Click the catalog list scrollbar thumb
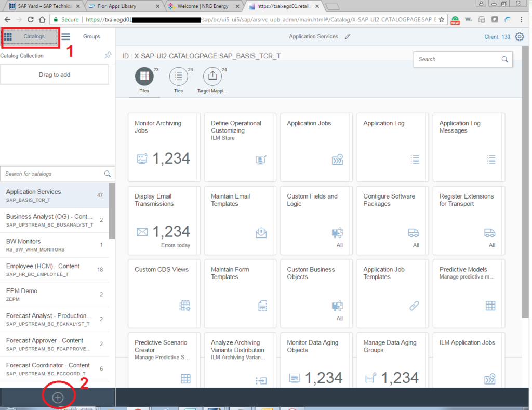Screen dimensions: 532x410 pyautogui.click(x=112, y=211)
